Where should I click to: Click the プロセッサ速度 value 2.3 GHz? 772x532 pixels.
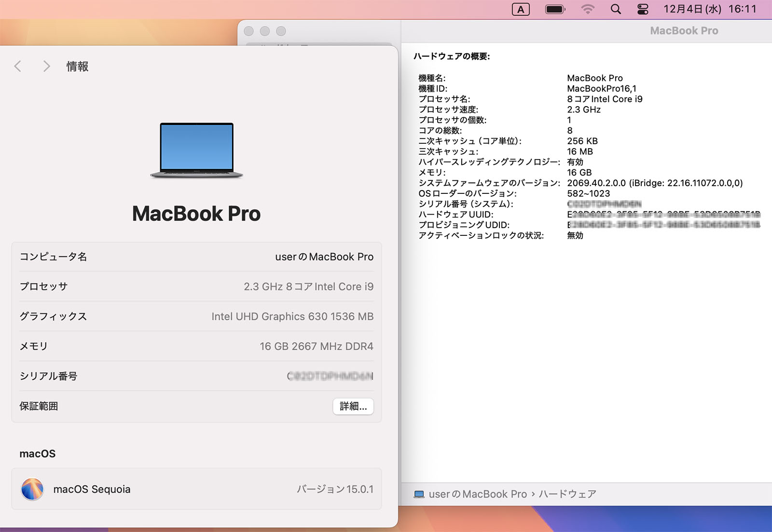tap(584, 109)
